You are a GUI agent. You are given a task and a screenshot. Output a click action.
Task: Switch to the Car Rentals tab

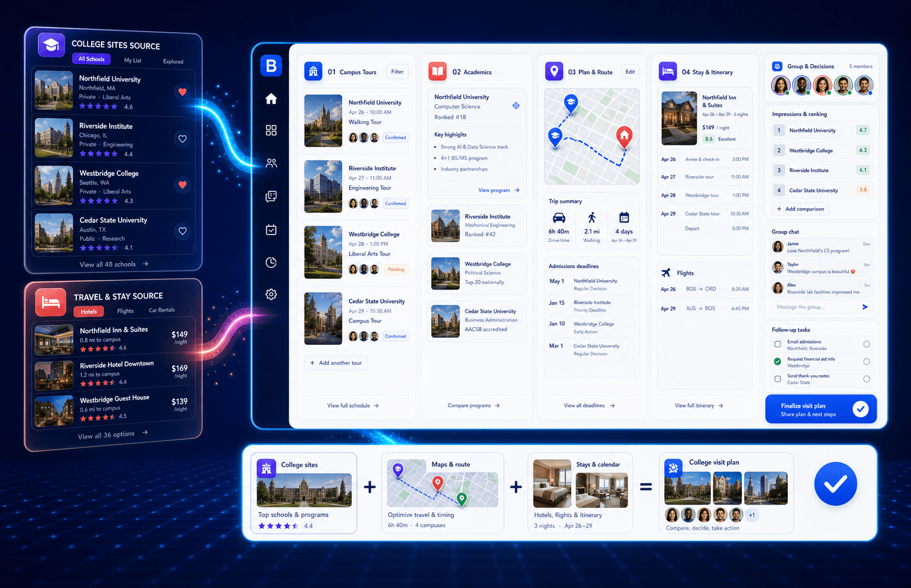click(x=162, y=310)
